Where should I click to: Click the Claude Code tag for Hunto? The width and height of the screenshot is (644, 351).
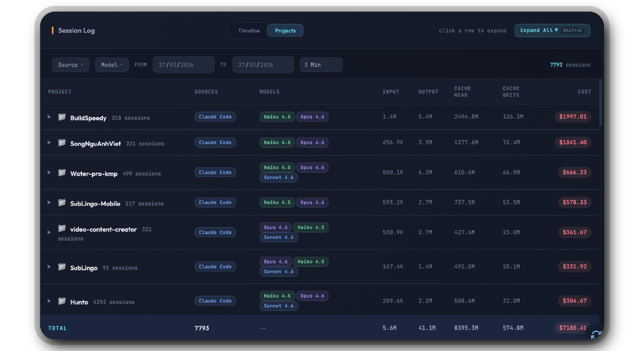(x=215, y=301)
